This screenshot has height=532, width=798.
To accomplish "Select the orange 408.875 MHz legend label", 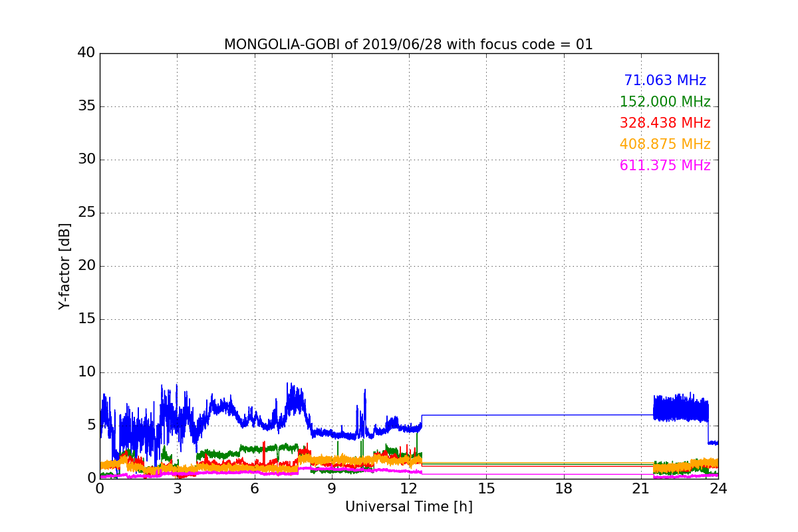I will 665,144.
